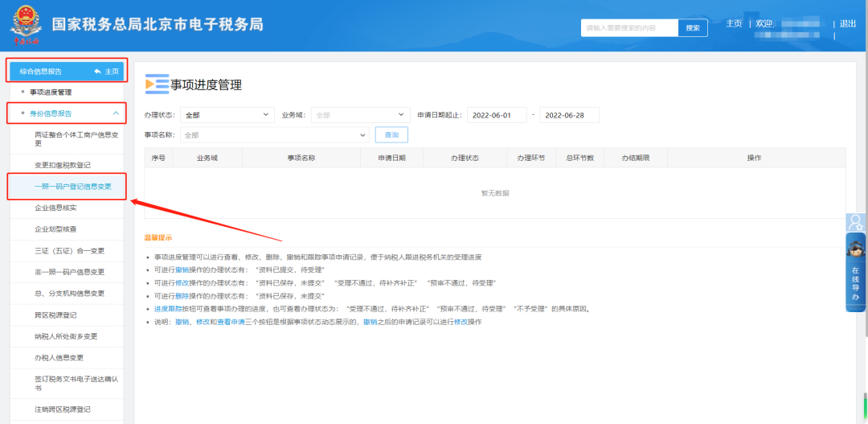The width and height of the screenshot is (868, 424).
Task: Click the start date field 2022-06-01
Action: (x=496, y=115)
